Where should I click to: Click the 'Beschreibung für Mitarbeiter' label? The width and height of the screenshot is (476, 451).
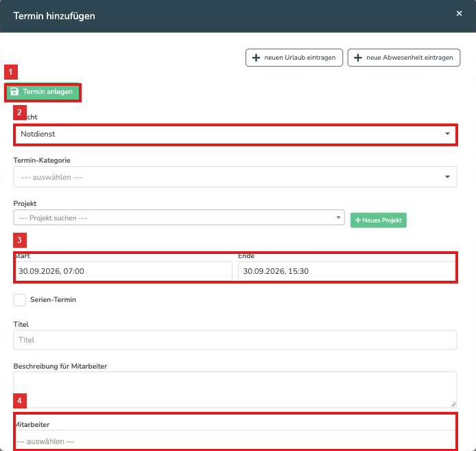point(60,366)
